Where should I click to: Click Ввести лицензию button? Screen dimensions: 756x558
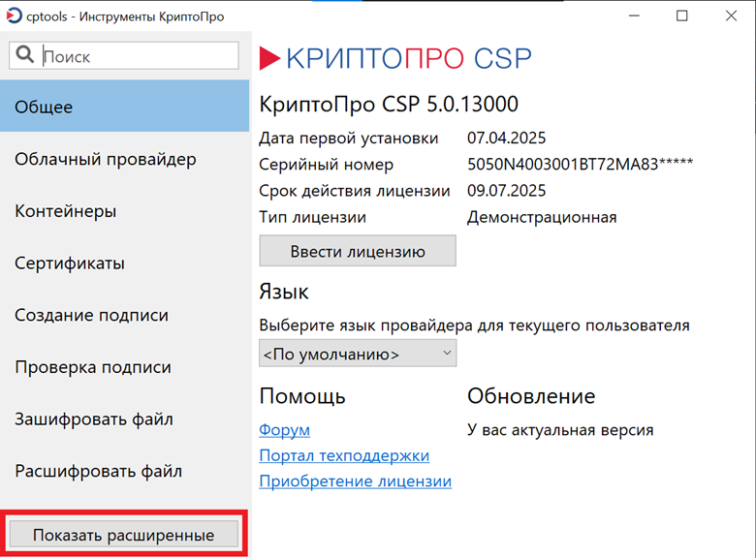coord(358,251)
